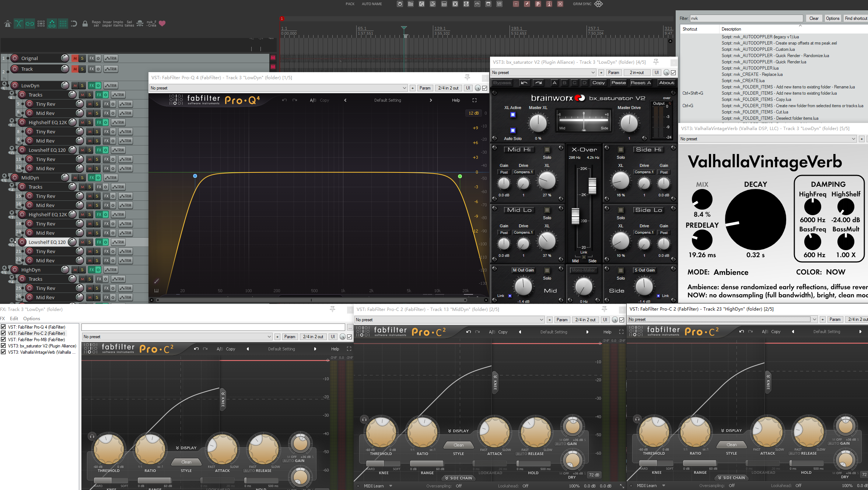The width and height of the screenshot is (868, 490).
Task: Click the Clean style button in MidDyn Pro-C 2
Action: (458, 445)
